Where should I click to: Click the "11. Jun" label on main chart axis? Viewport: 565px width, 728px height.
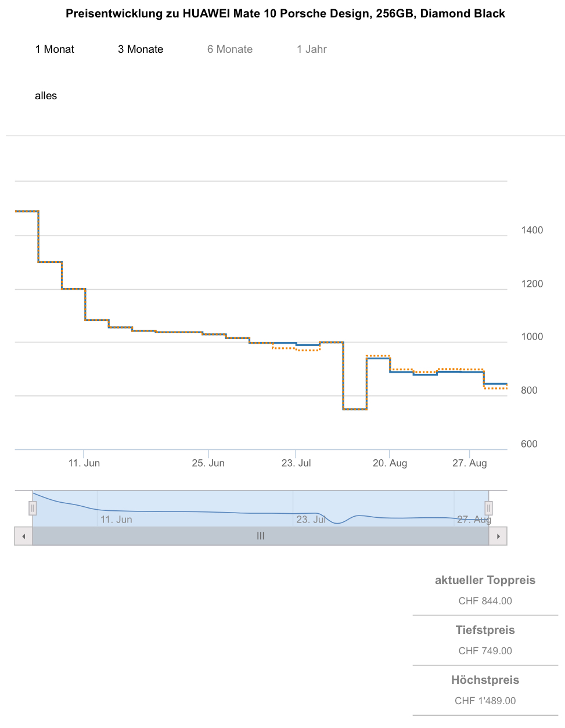pos(84,463)
